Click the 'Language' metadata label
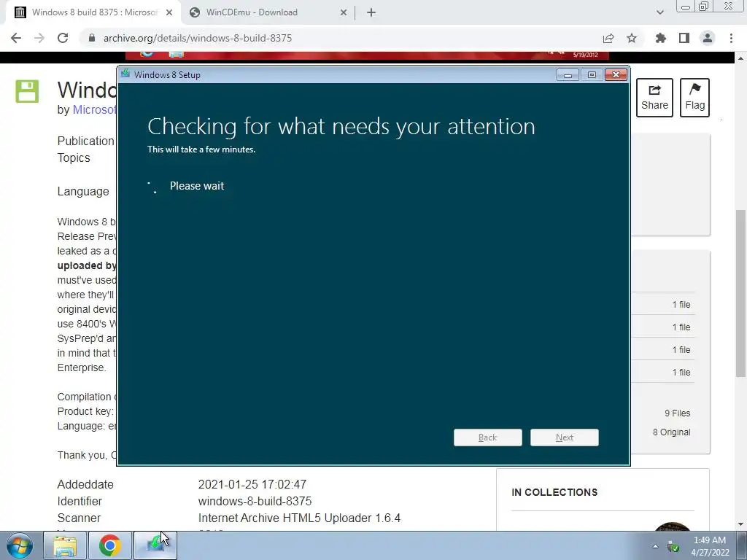The width and height of the screenshot is (747, 560). coord(83,192)
